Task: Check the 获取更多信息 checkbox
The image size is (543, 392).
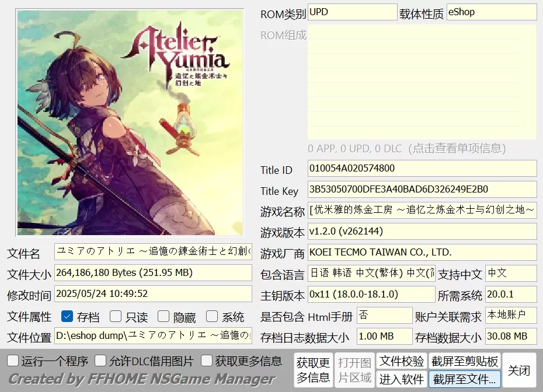Action: [x=207, y=361]
